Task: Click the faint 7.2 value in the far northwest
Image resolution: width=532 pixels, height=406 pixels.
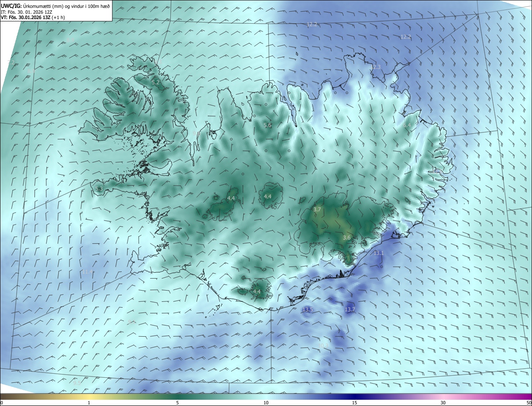Action: (11, 62)
